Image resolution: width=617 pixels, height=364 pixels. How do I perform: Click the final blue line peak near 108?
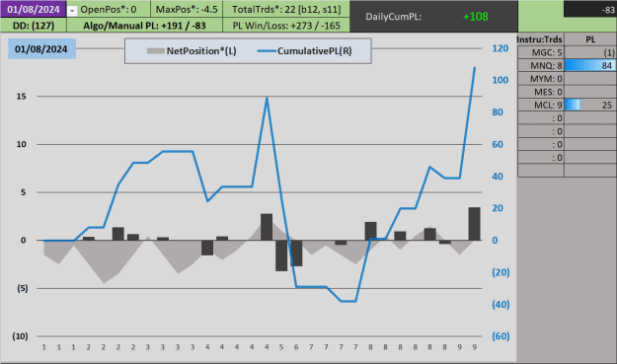coord(475,68)
